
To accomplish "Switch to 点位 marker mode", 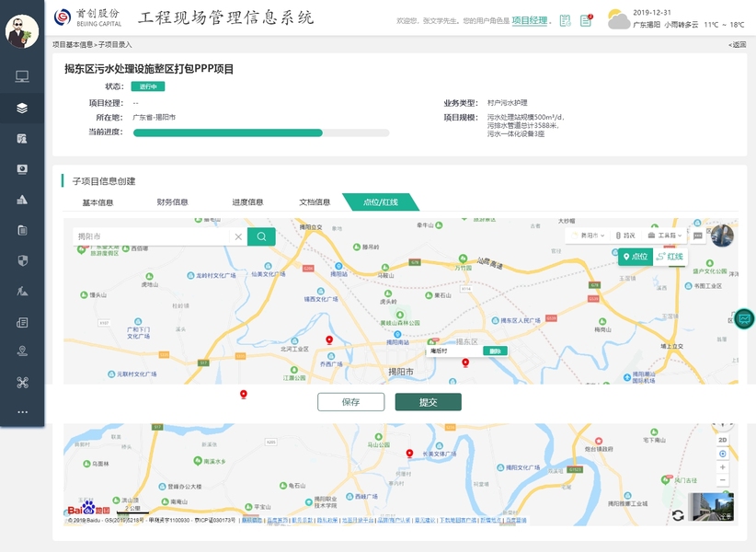I will point(636,257).
